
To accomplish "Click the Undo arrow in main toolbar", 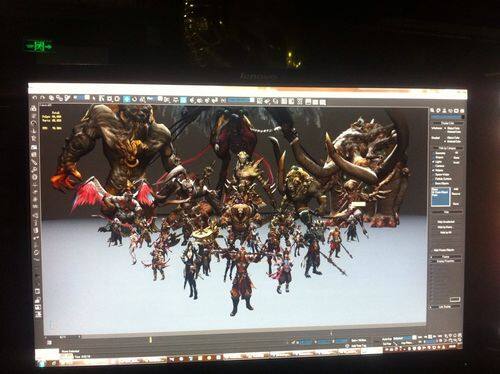I will pyautogui.click(x=35, y=98).
